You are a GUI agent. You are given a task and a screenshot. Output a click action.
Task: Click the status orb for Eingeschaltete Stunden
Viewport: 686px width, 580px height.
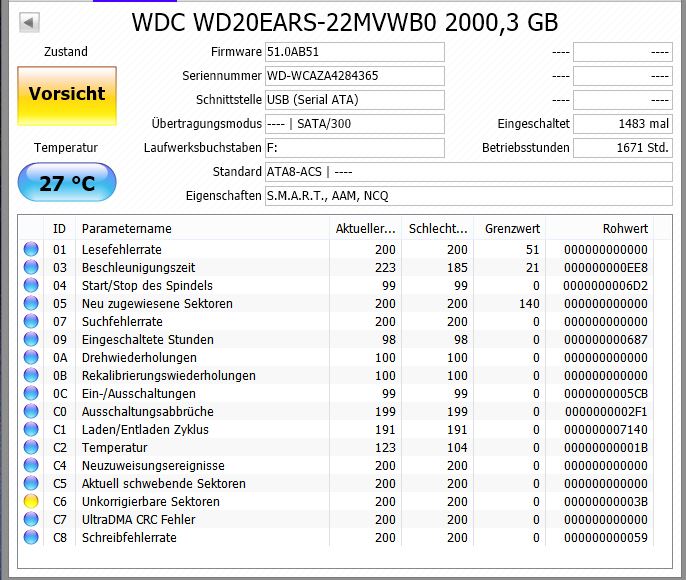(x=31, y=339)
